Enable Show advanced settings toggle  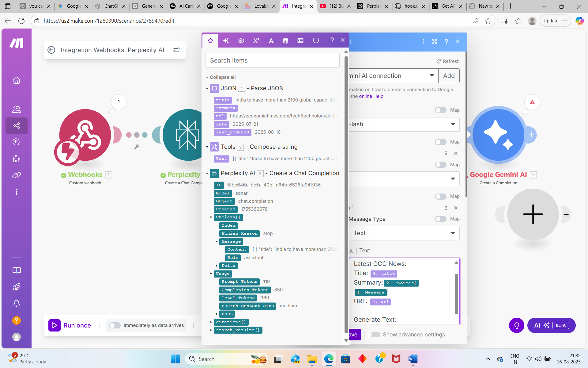coord(372,335)
